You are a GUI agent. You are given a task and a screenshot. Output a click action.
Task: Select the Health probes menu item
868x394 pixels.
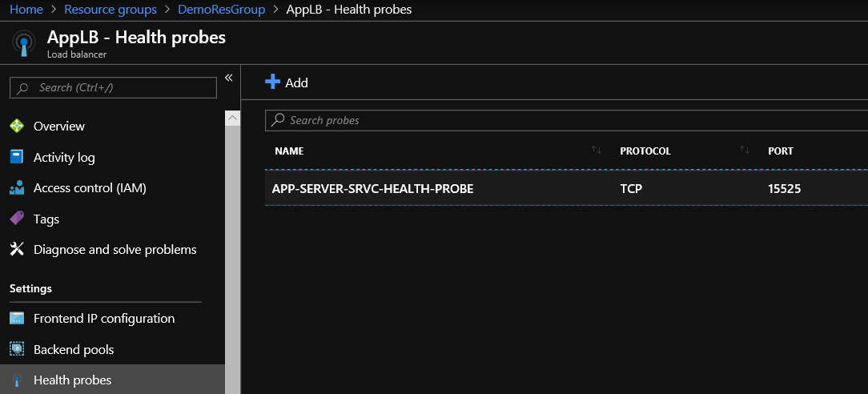tap(112, 380)
